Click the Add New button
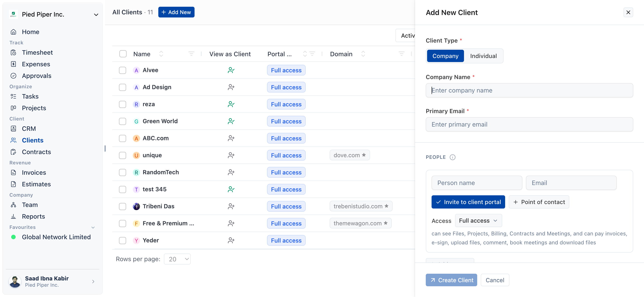 (176, 12)
